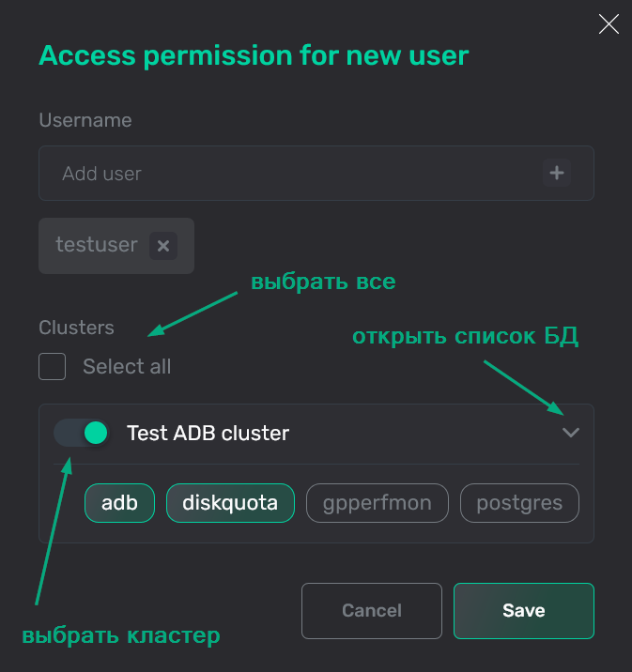Remove testuser with the x icon
This screenshot has height=672, width=632.
coord(163,246)
